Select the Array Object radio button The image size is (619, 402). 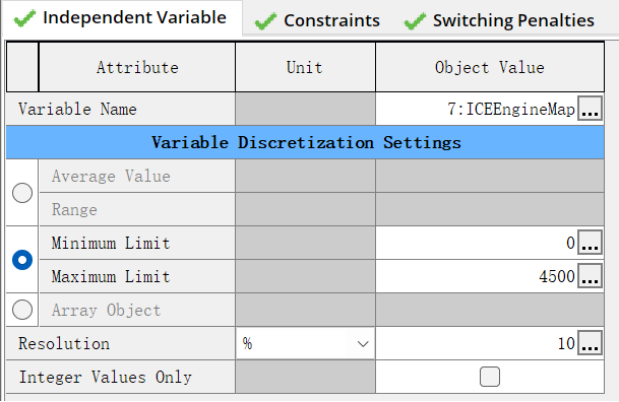[x=22, y=310]
